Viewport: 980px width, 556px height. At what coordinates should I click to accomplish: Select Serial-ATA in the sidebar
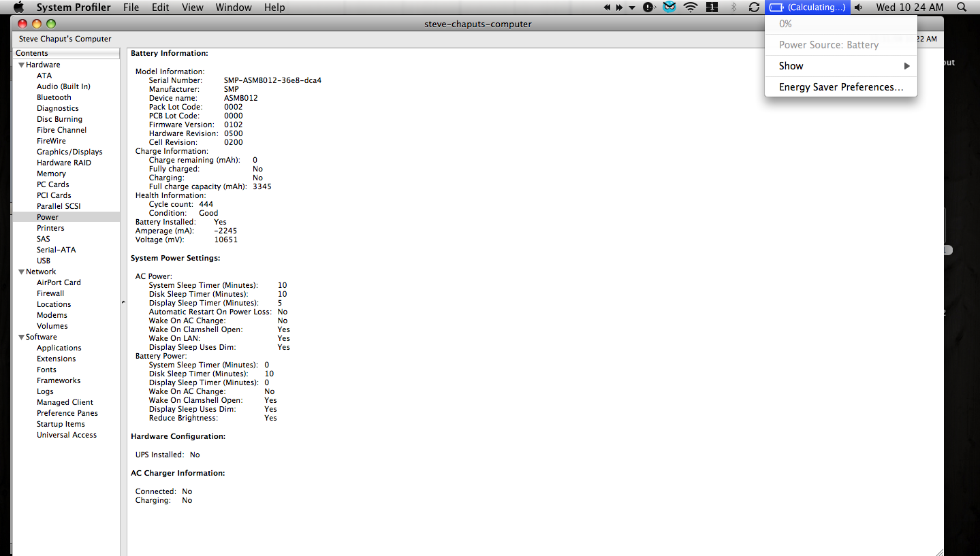click(57, 250)
